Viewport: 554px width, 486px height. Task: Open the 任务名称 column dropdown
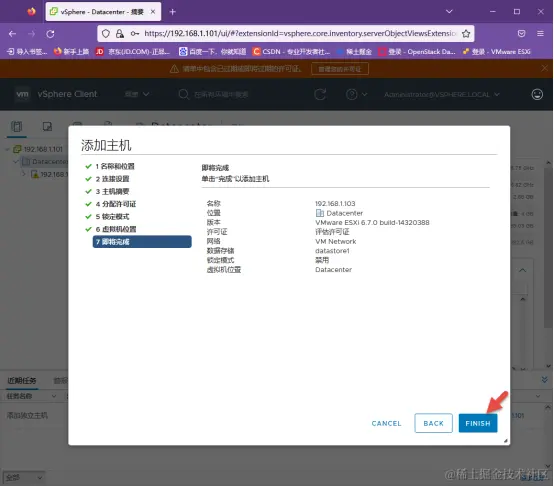[54, 396]
